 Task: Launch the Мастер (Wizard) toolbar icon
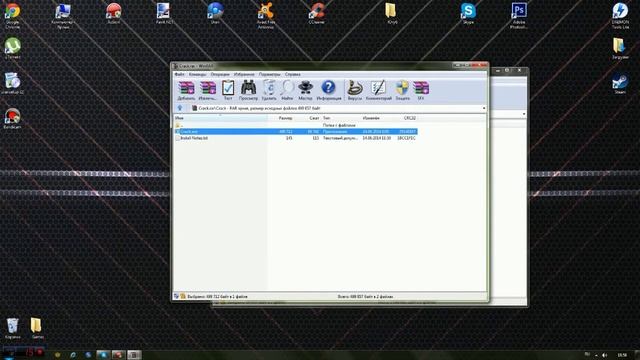[305, 90]
